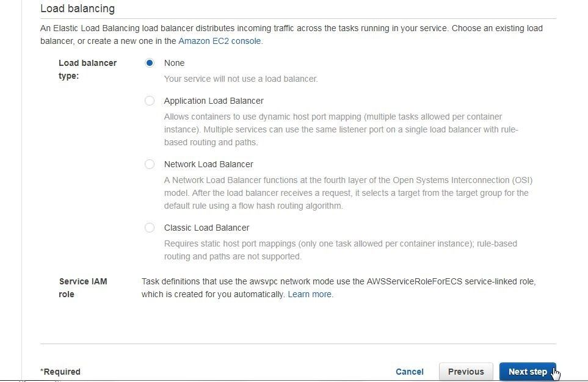Click the Application Load Balancer label text
This screenshot has width=588, height=382.
(x=214, y=101)
